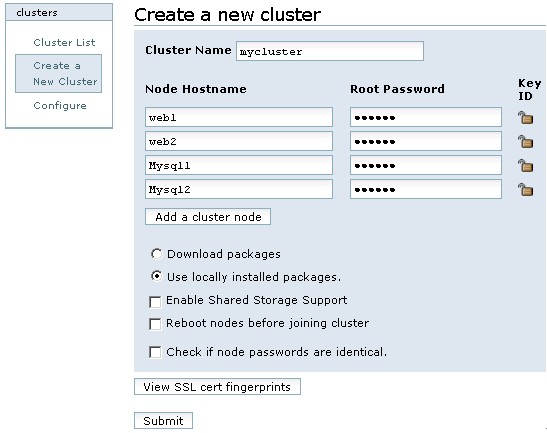Click the web1 hostname field
This screenshot has width=547, height=433.
(239, 117)
